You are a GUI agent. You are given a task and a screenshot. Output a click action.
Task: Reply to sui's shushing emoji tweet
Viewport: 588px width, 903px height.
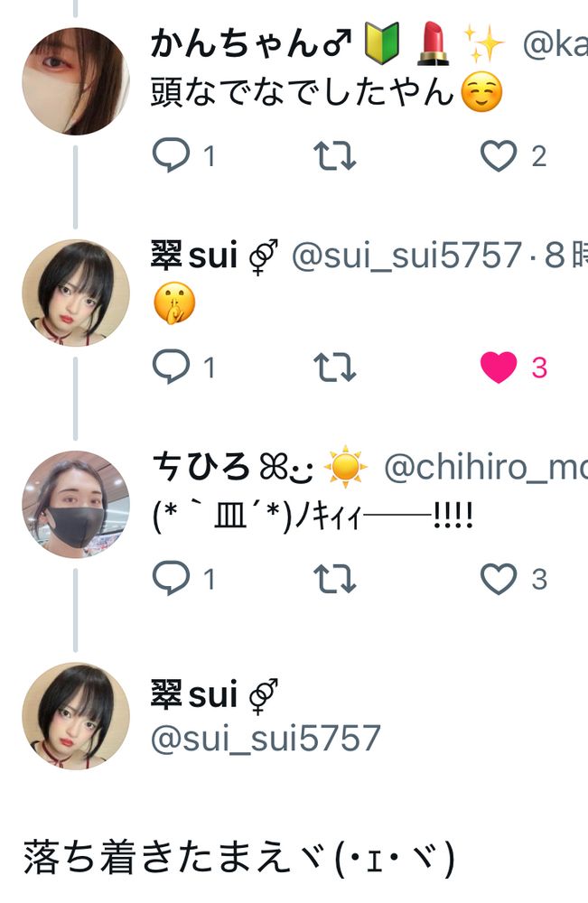click(x=171, y=367)
